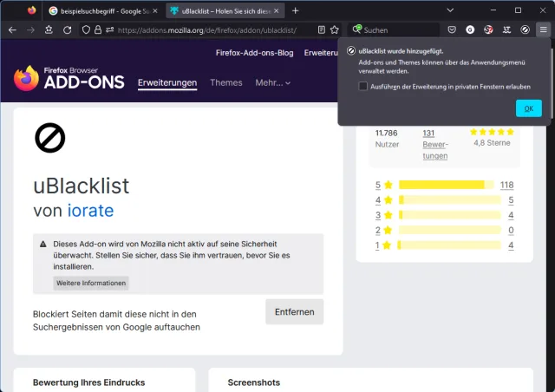This screenshot has height=392, width=555.
Task: Select the uBlacklist browser tab
Action: click(225, 11)
